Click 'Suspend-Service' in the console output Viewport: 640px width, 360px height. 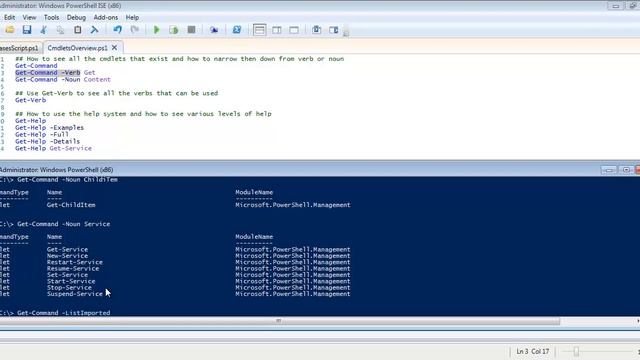75,294
